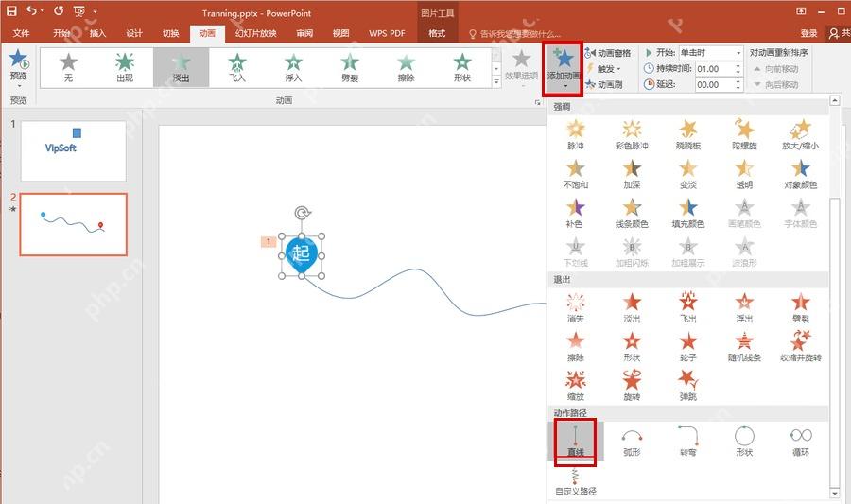The height and width of the screenshot is (504, 851).
Task: Select the 收缩并旋转 exit animation
Action: coord(800,347)
